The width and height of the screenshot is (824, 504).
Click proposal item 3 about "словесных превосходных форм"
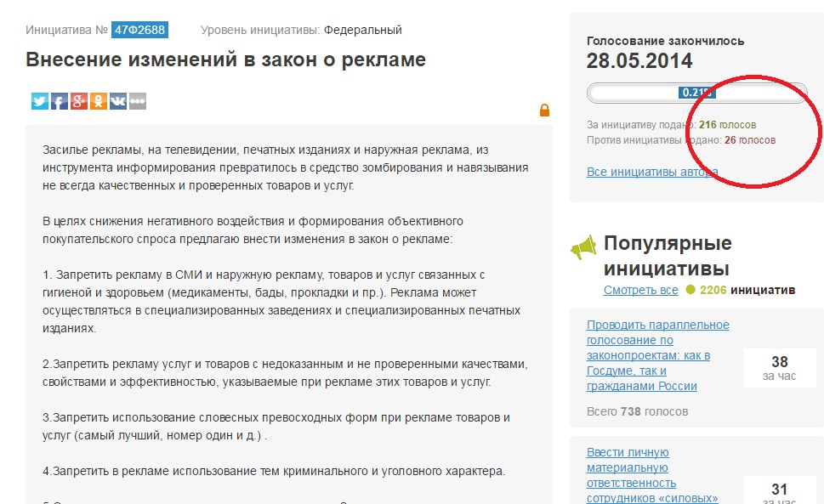pyautogui.click(x=276, y=427)
